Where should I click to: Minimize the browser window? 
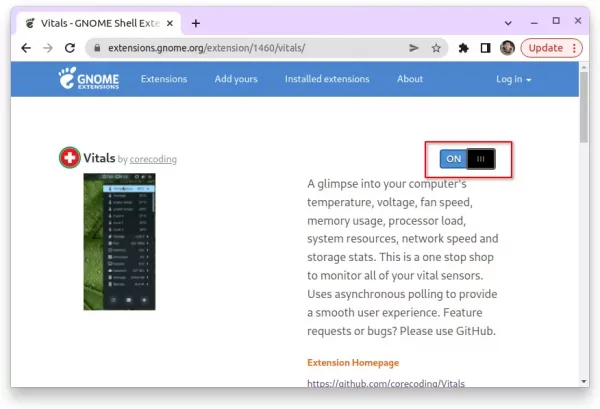(x=534, y=22)
